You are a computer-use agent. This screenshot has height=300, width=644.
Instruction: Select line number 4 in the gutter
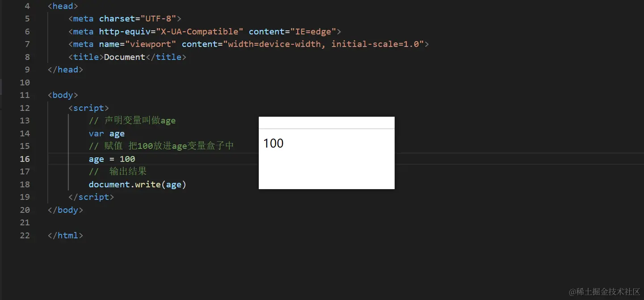[27, 6]
